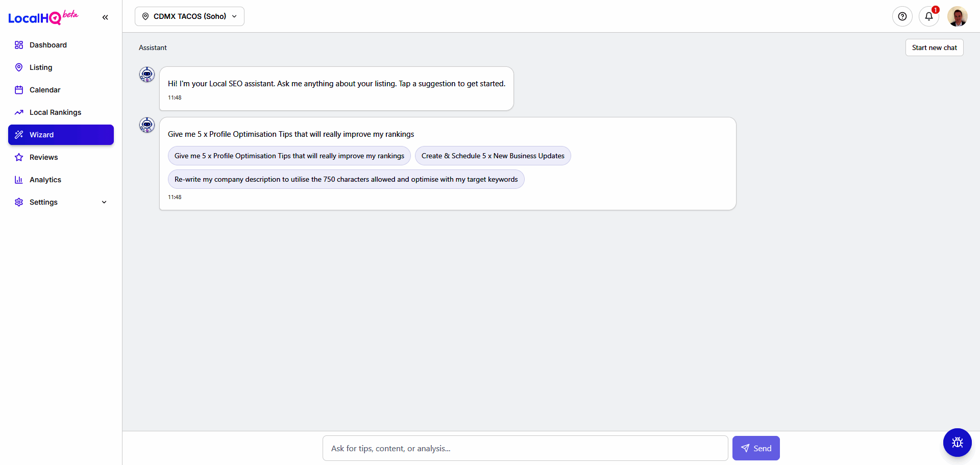
Task: Click Start new chat button
Action: point(934,47)
